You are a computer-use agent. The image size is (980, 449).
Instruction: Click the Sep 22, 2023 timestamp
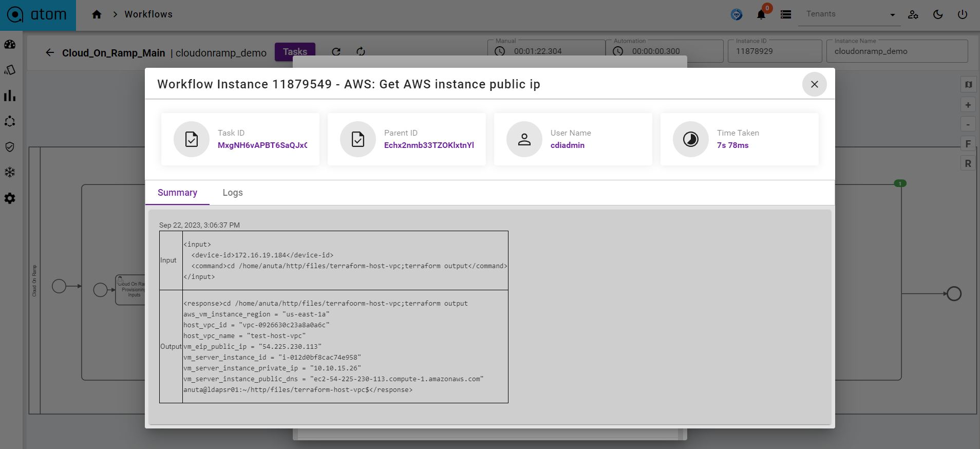[x=199, y=225]
